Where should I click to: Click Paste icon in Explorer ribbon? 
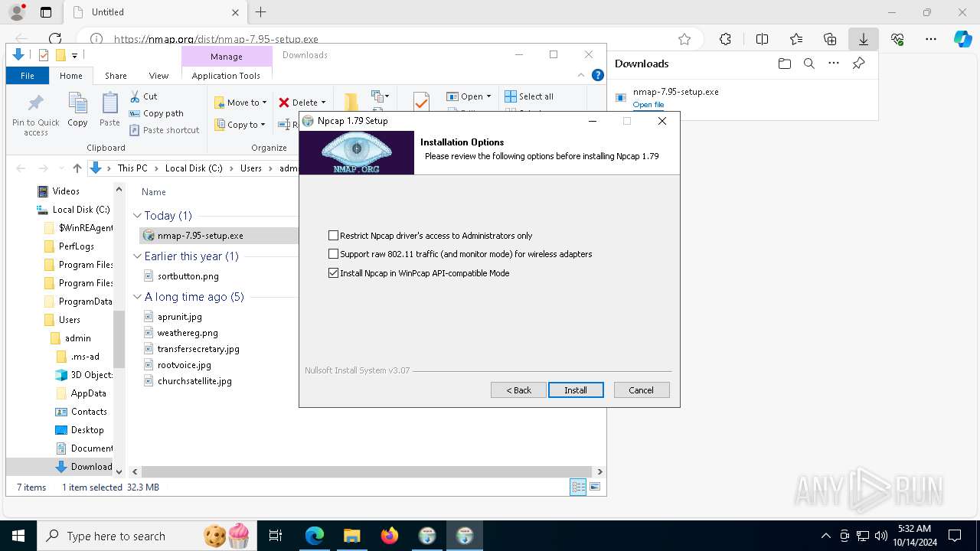pyautogui.click(x=110, y=109)
